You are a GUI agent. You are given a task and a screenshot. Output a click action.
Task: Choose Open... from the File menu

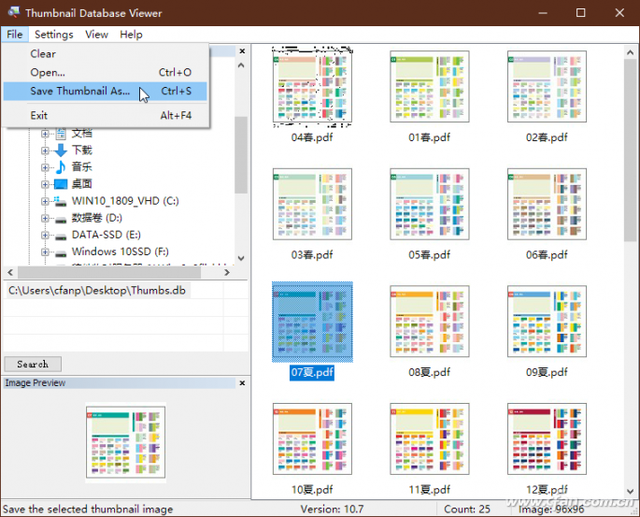coord(105,72)
